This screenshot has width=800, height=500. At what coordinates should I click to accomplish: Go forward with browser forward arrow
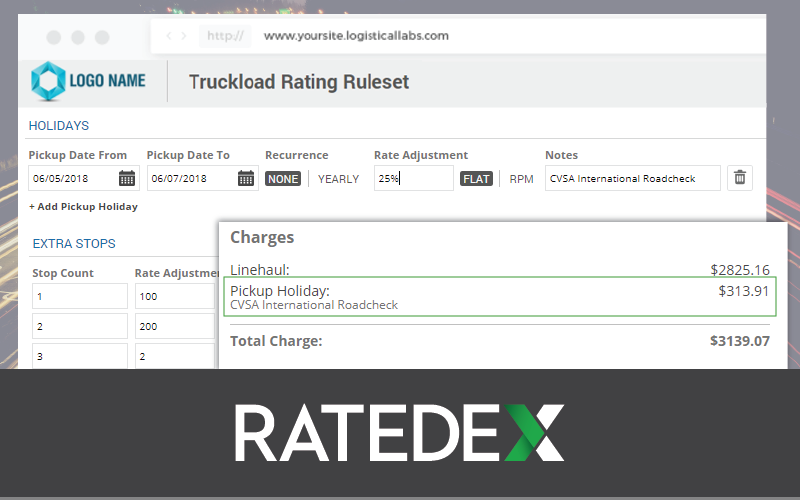(184, 36)
